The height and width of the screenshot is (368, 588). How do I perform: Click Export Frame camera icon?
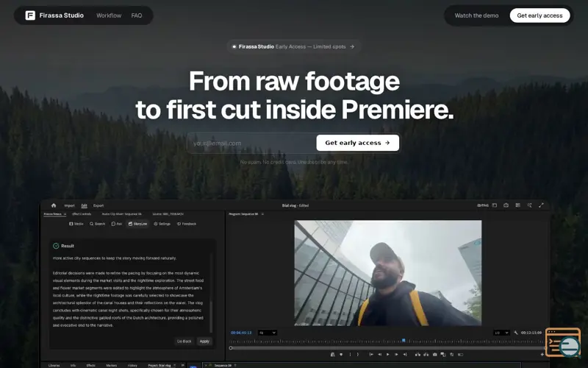435,355
